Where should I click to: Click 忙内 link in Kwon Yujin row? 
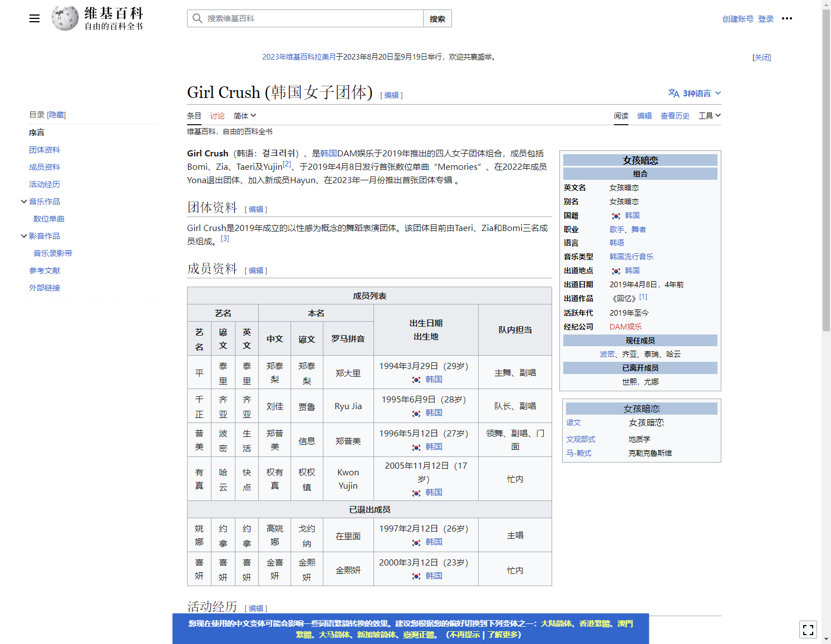coord(515,479)
